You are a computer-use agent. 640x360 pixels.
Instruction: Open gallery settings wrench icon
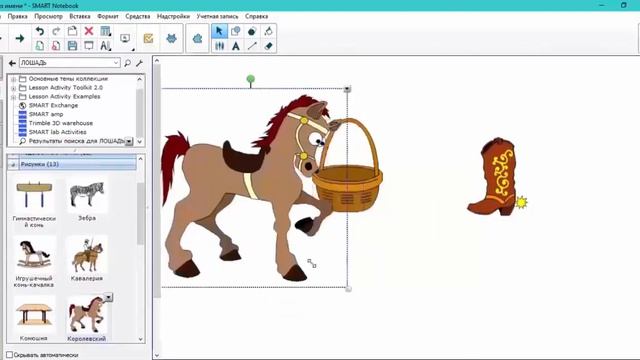point(139,63)
